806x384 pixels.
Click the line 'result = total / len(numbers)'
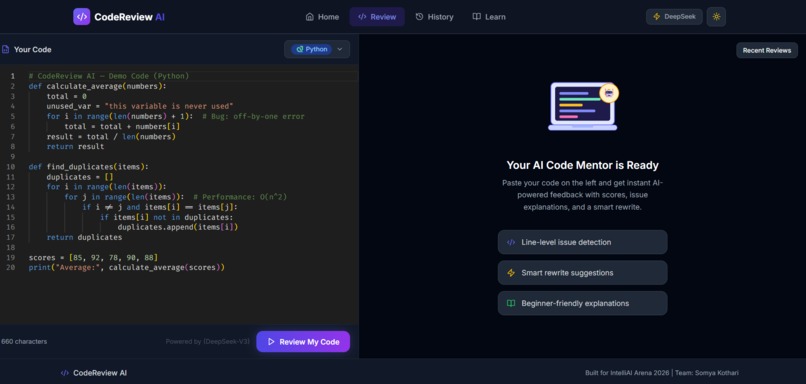(x=111, y=136)
